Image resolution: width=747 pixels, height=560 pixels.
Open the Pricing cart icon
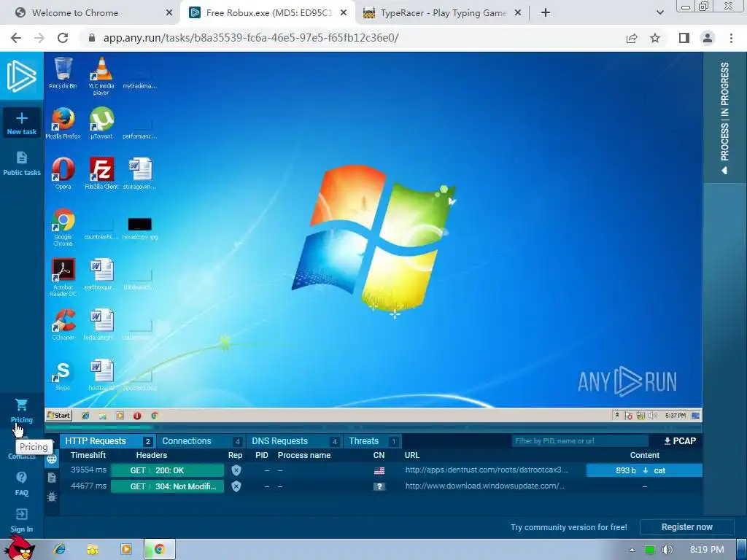tap(21, 405)
